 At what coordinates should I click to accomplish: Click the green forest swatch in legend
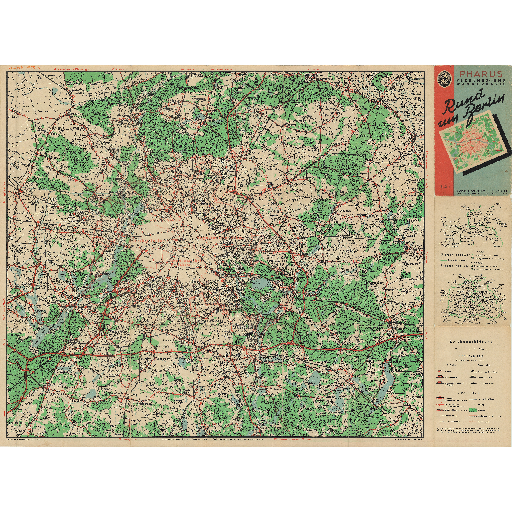pyautogui.click(x=473, y=409)
